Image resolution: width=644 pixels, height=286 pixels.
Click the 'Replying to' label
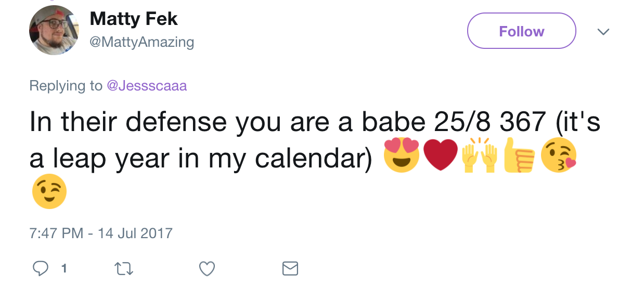[x=66, y=86]
